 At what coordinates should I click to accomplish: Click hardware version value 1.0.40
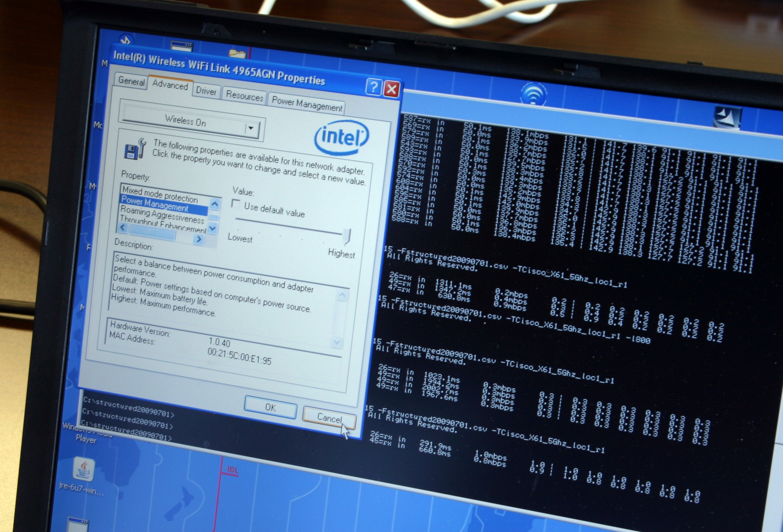219,342
